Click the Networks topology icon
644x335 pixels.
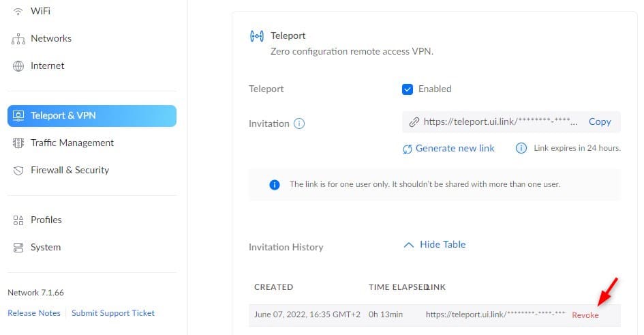click(18, 39)
